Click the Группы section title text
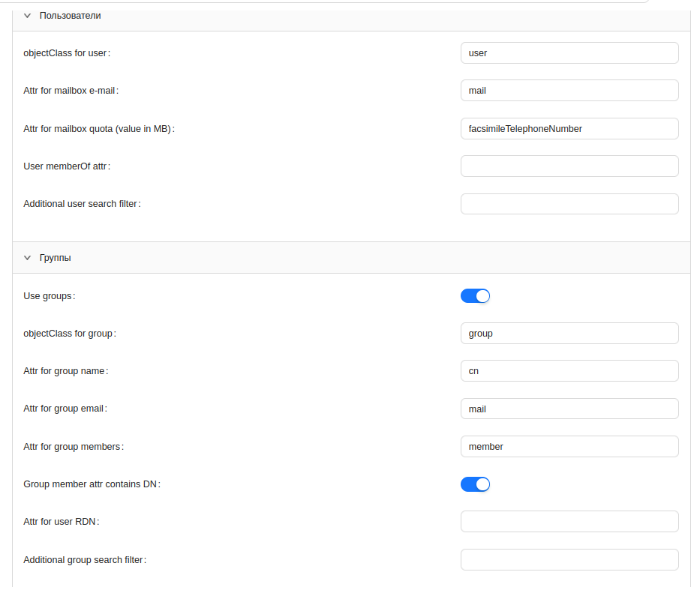 coord(56,257)
